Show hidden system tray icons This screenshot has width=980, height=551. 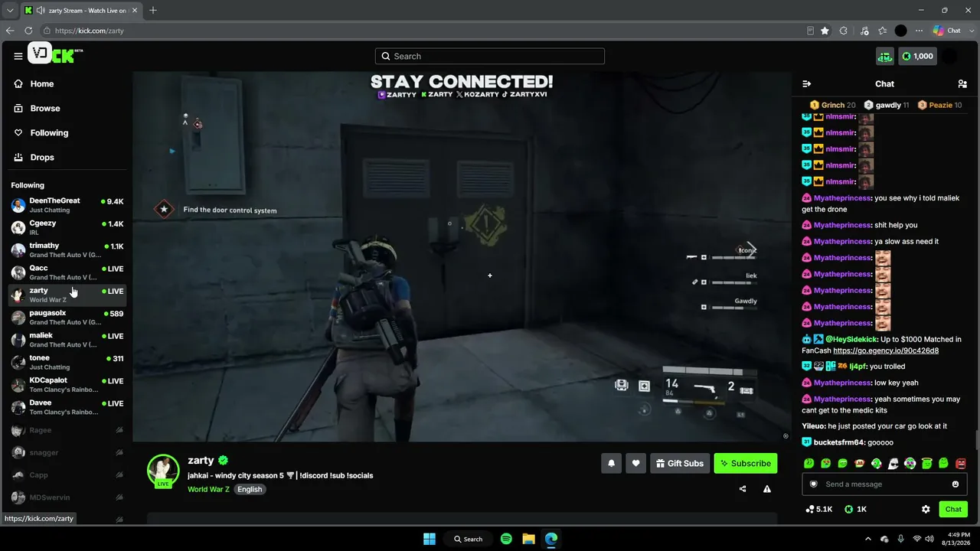(x=867, y=539)
